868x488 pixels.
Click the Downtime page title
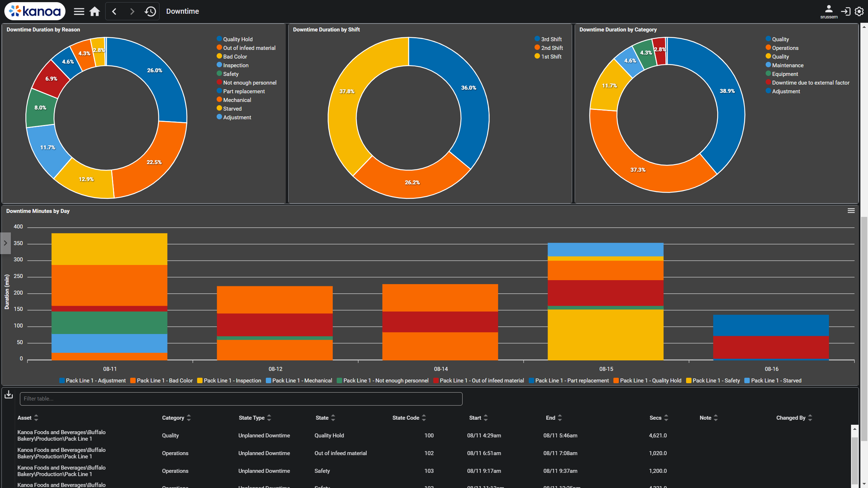(182, 11)
